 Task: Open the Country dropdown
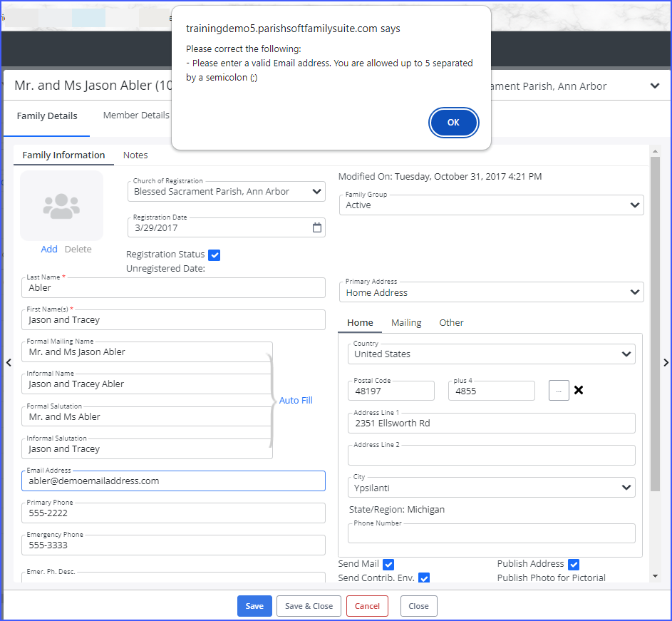[492, 354]
